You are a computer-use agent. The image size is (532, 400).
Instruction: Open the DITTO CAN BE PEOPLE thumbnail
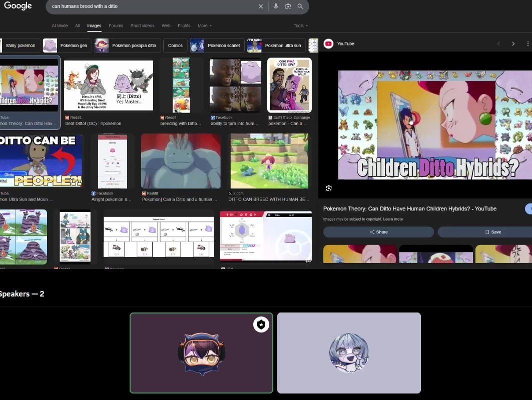click(x=42, y=160)
